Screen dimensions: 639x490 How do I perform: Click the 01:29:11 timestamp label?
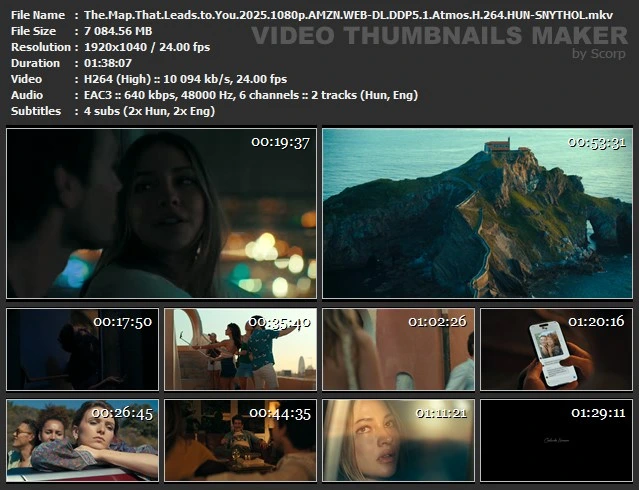coord(598,412)
